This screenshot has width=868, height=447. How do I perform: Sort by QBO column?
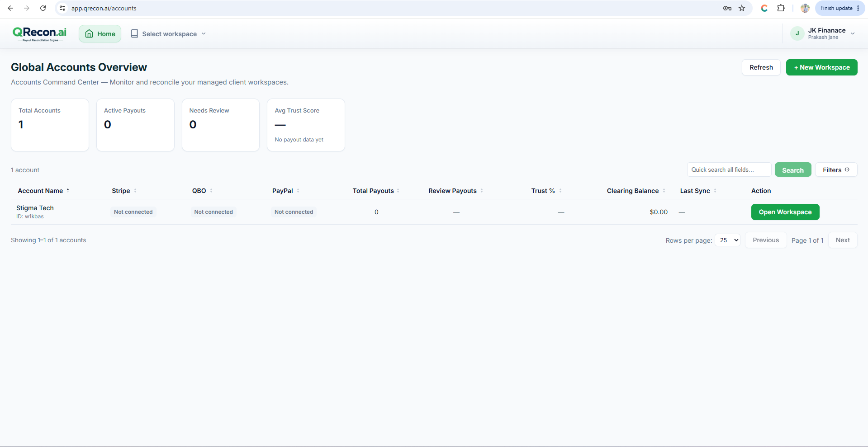(202, 191)
